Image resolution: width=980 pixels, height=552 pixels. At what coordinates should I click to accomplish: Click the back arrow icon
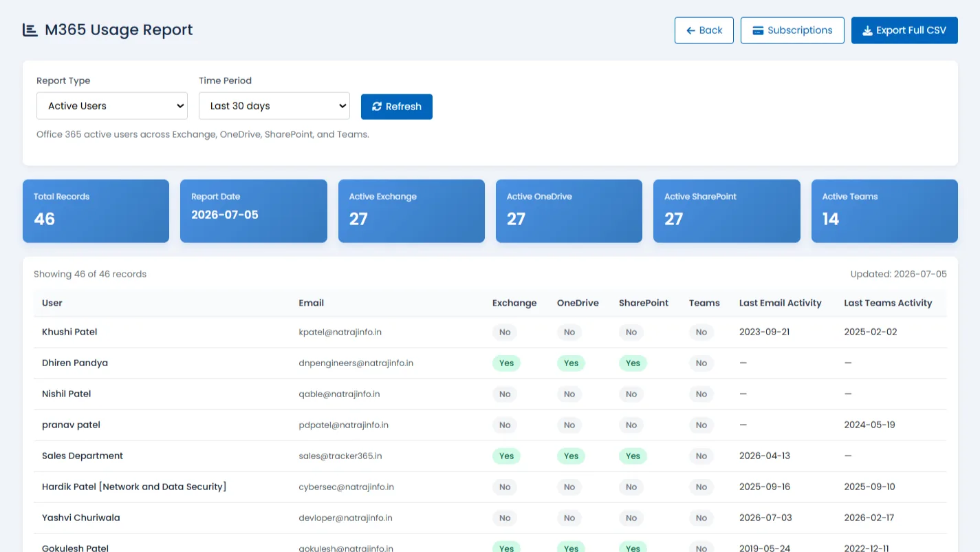[x=690, y=30]
